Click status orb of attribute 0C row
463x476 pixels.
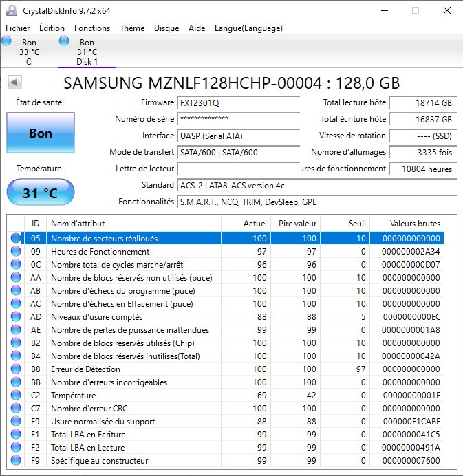16,264
